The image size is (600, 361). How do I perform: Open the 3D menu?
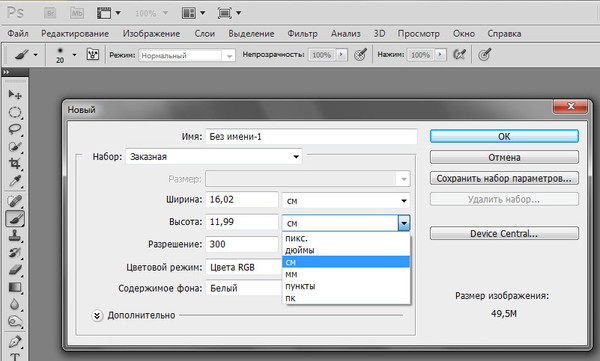point(379,34)
